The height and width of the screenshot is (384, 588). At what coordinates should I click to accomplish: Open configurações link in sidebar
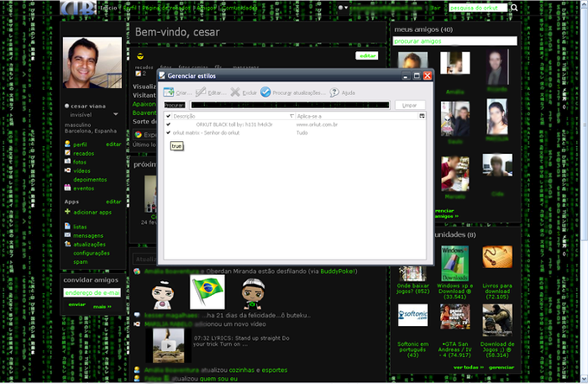click(92, 253)
